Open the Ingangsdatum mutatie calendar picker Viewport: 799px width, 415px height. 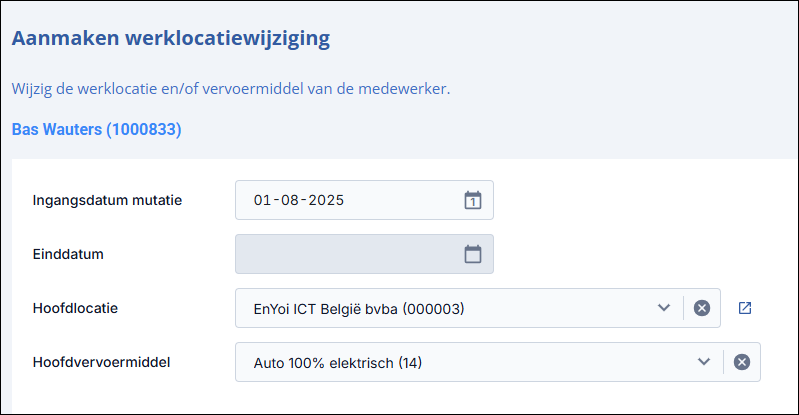pyautogui.click(x=473, y=200)
